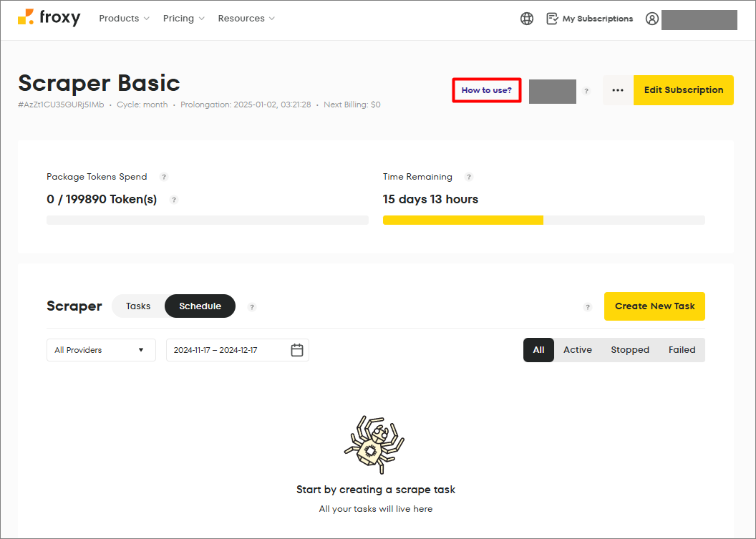The height and width of the screenshot is (539, 756).
Task: Select the Failed status filter
Action: (682, 350)
